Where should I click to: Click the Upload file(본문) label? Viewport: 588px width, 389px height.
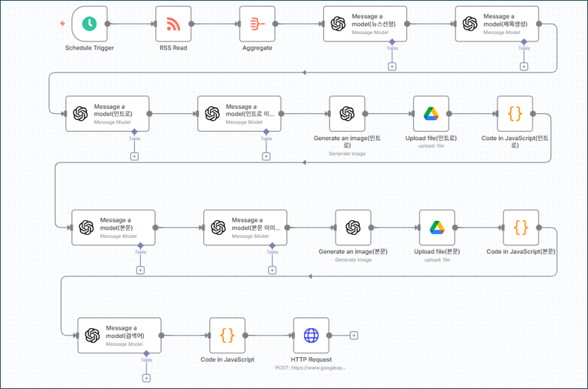[x=437, y=251]
